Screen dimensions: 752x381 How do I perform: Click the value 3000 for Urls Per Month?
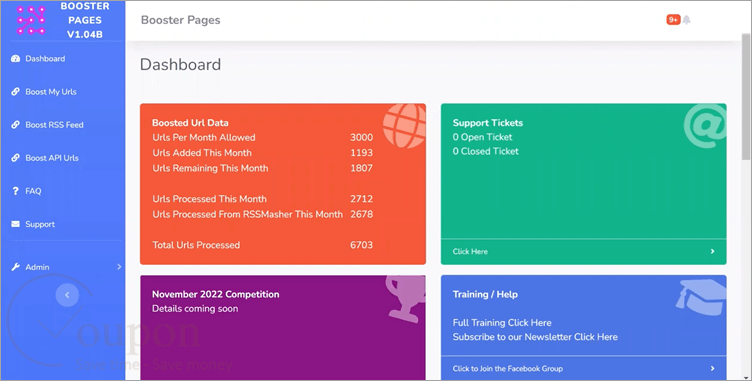[x=362, y=137]
